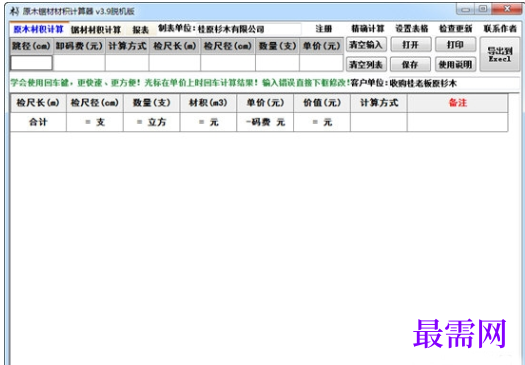
Task: Click the input cell under 计算方式 header
Action: click(x=127, y=63)
